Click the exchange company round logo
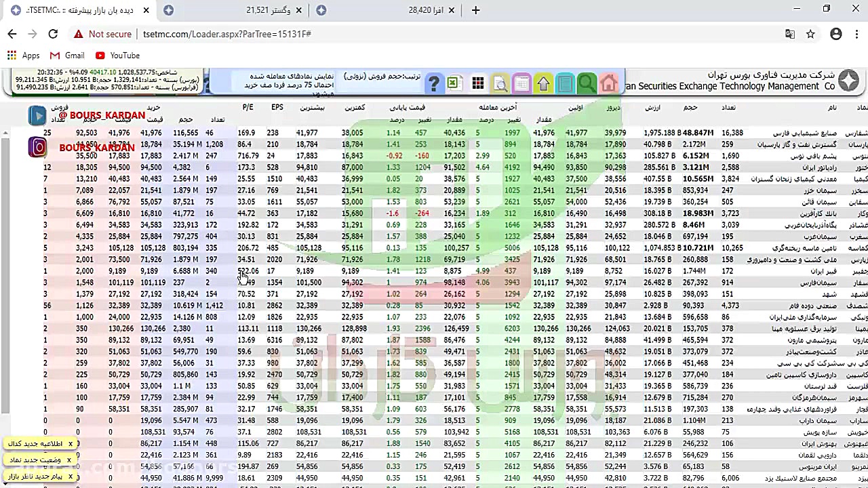The width and height of the screenshot is (868, 488). [848, 81]
